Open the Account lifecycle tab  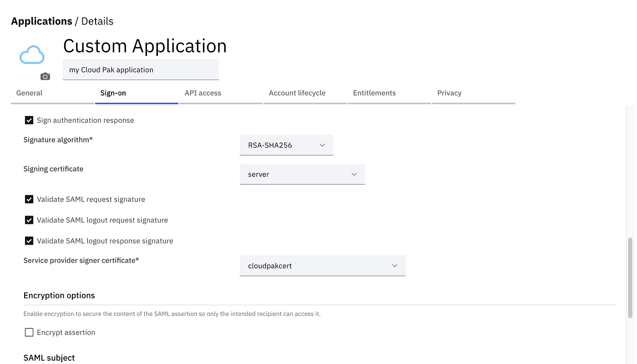305,93
